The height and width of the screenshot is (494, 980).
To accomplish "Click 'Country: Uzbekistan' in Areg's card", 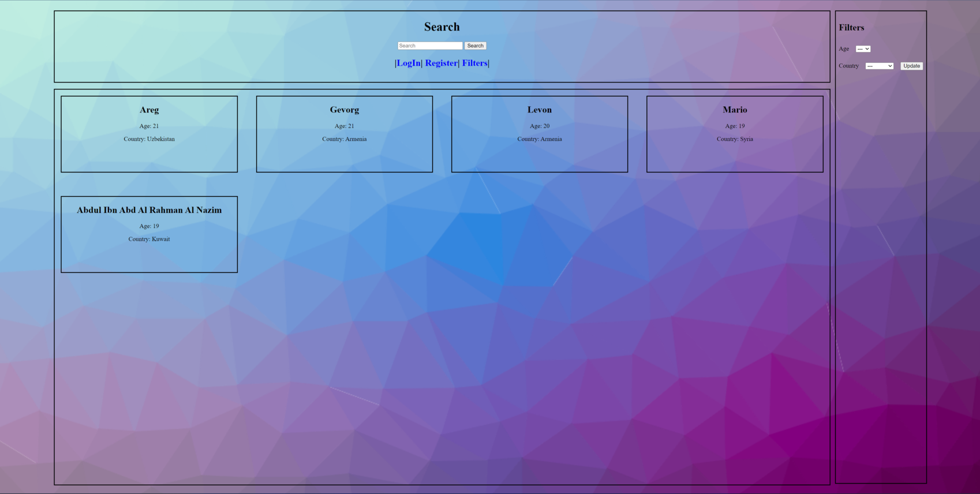I will pos(149,139).
